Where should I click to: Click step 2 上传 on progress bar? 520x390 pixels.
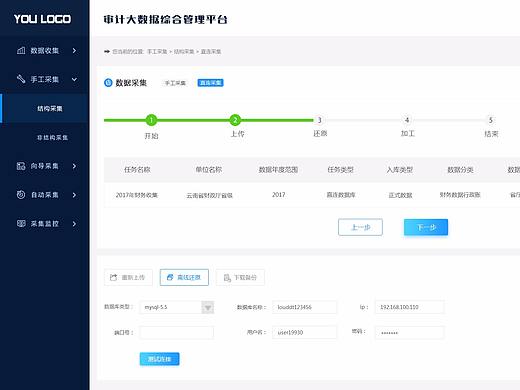pos(235,120)
